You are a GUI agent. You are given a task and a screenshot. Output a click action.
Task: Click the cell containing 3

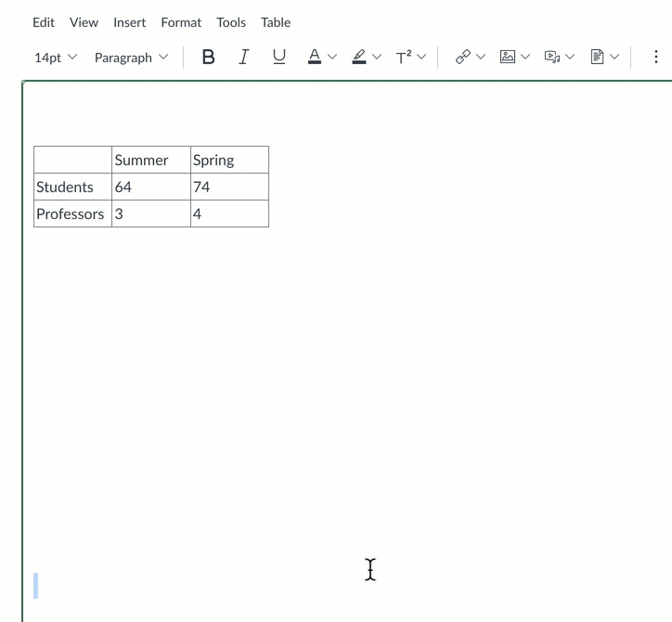point(151,214)
